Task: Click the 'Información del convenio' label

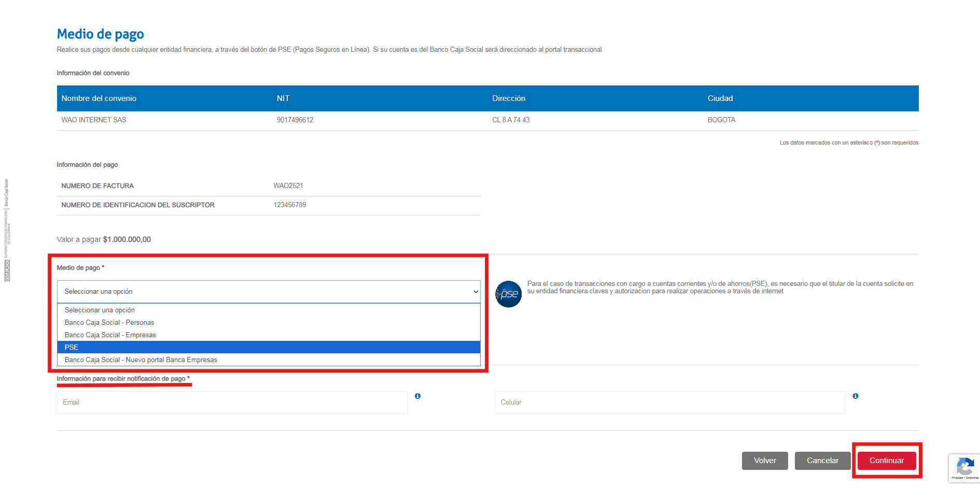Action: click(93, 73)
